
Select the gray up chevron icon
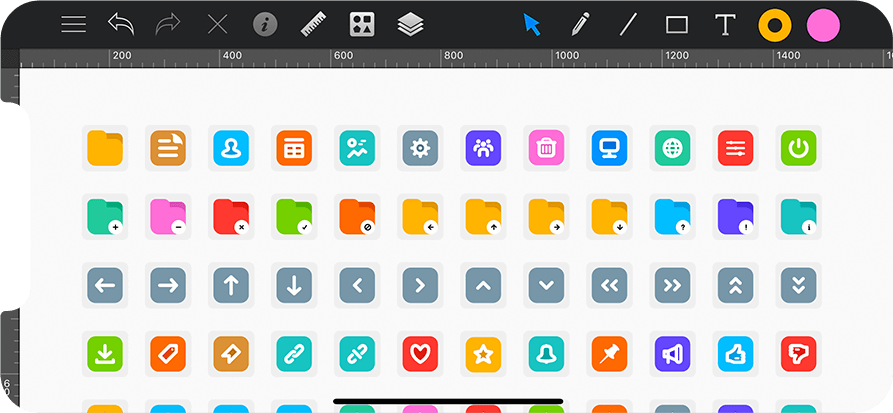(x=484, y=285)
